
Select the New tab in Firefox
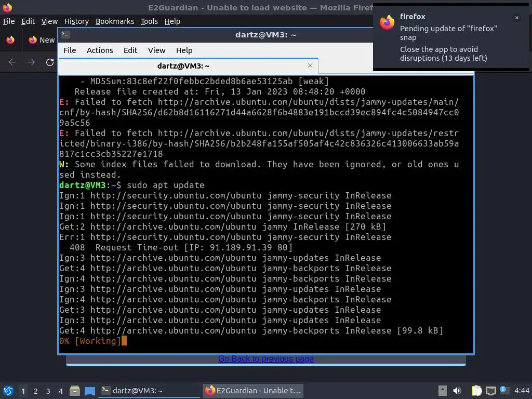[x=42, y=40]
